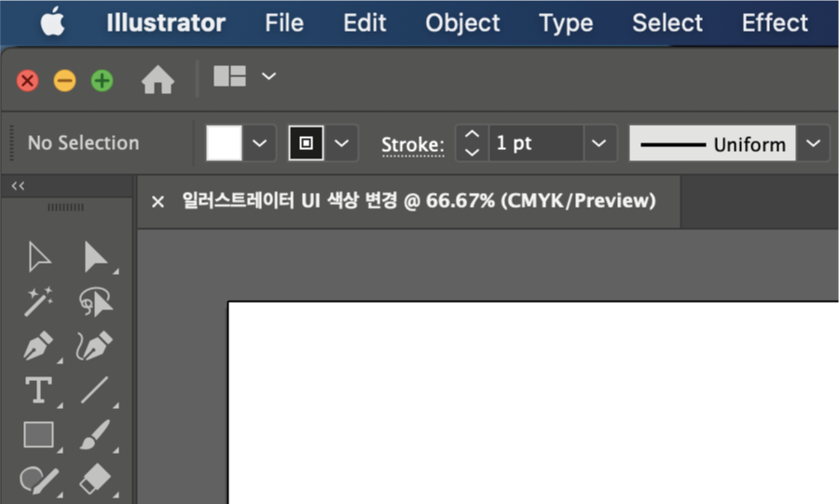This screenshot has height=504, width=839.
Task: Click the Uniform stroke profile preview
Action: click(x=712, y=143)
